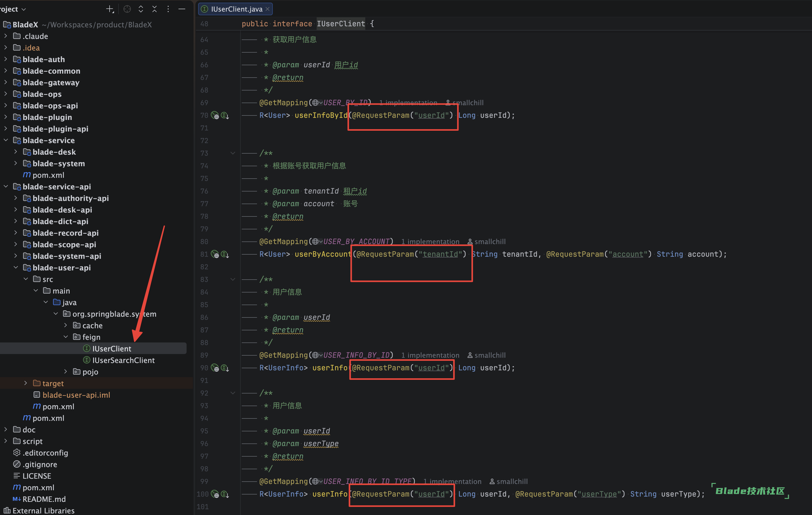This screenshot has height=515, width=812.
Task: Click the URL globe icon in USER_BY_ACCOUNT mapping
Action: pyautogui.click(x=315, y=242)
